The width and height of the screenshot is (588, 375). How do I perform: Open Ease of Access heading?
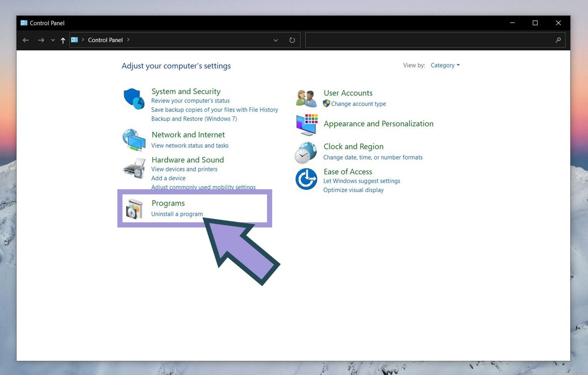coord(348,171)
